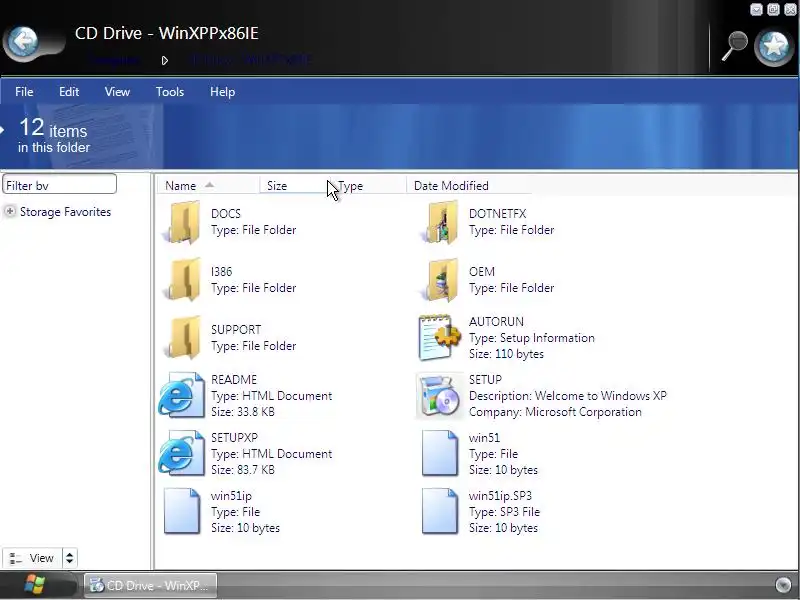Viewport: 800px width, 600px height.
Task: Select the I386 folder icon
Action: (x=183, y=280)
